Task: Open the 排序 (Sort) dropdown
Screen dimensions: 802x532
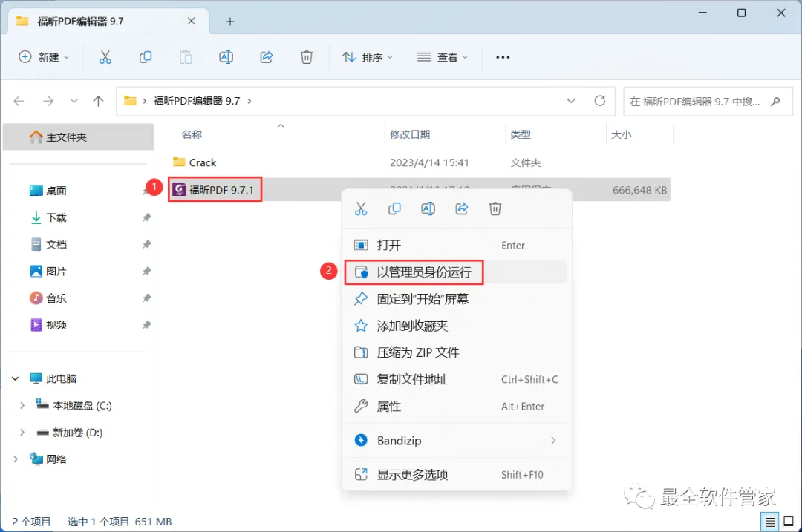Action: pyautogui.click(x=368, y=57)
